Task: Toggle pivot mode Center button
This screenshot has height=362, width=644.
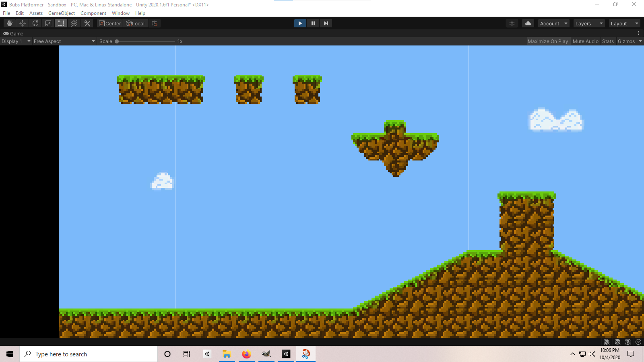Action: (x=110, y=23)
